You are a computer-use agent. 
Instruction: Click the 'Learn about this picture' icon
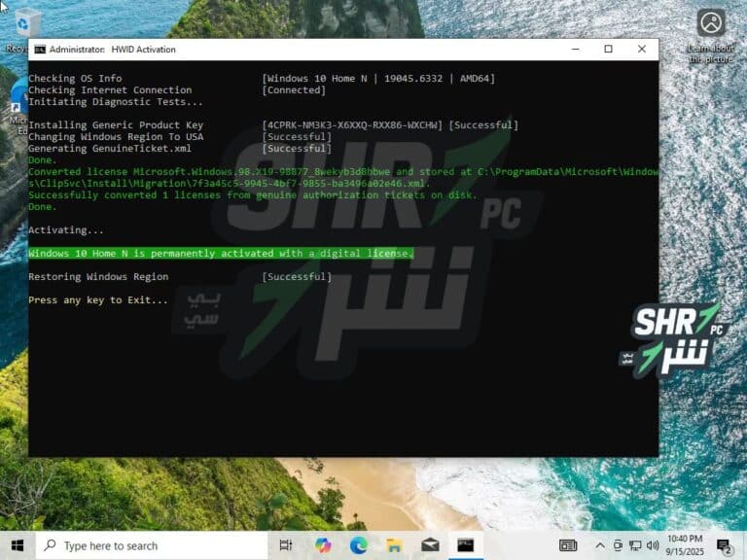pyautogui.click(x=711, y=26)
